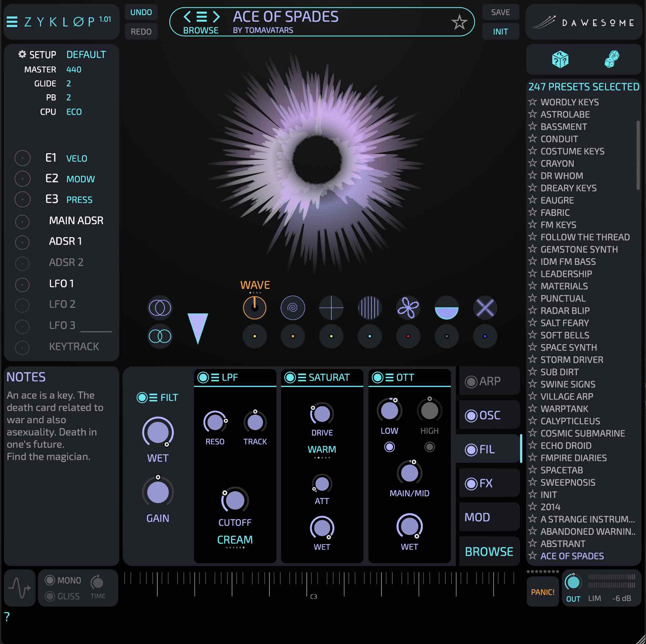Toggle the FILT section power button
The height and width of the screenshot is (644, 646).
tap(142, 397)
